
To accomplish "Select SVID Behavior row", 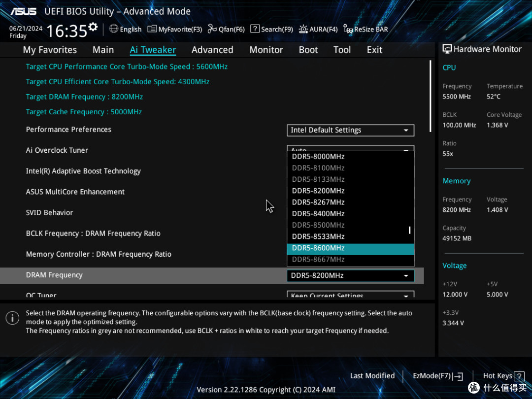I will [50, 213].
